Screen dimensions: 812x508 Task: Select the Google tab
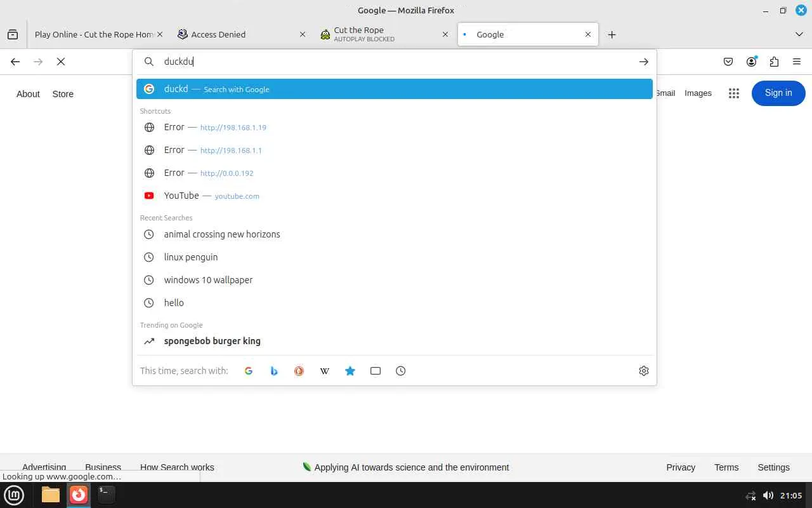coord(528,34)
